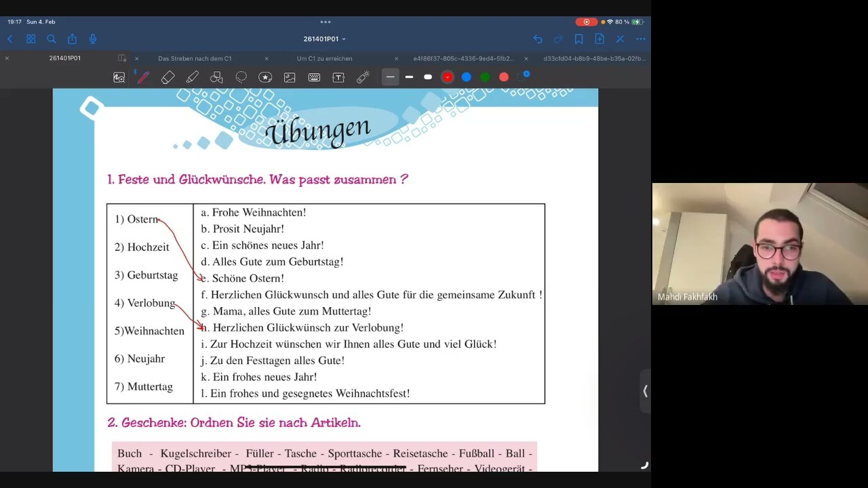The image size is (868, 488).
Task: Click 'k. Ein frohes neues Jahr!'
Action: pos(259,377)
